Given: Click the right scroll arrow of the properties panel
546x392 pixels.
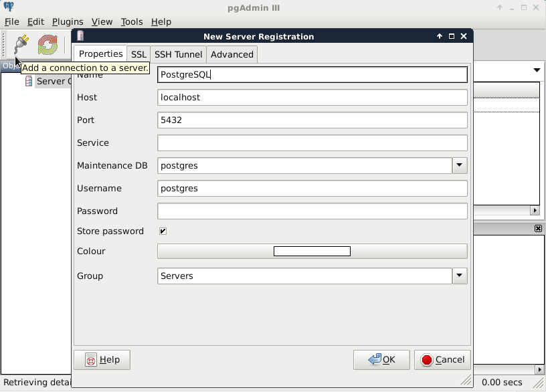Looking at the screenshot, I should point(535,210).
